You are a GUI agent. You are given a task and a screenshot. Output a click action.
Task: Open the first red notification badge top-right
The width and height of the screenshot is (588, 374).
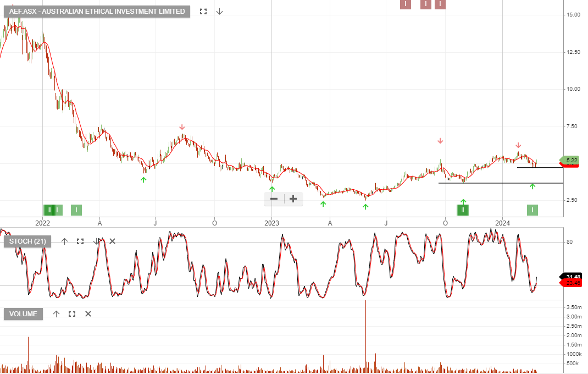405,4
